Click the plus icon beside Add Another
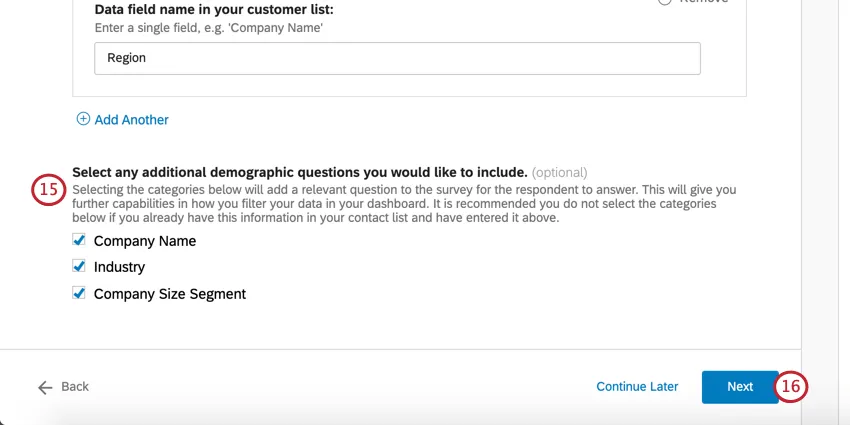 (83, 119)
